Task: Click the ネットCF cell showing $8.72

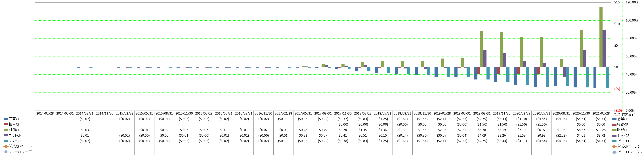Action: (x=601, y=135)
